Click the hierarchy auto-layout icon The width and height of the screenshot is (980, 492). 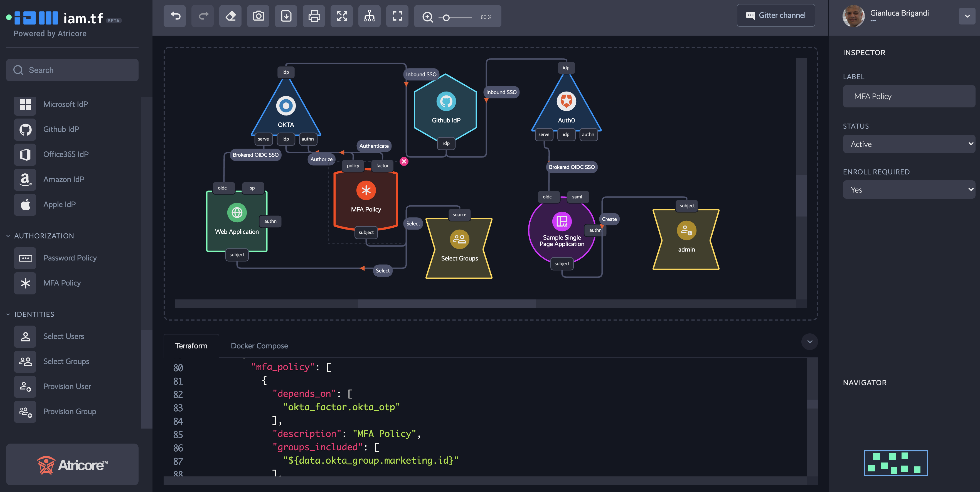click(x=369, y=16)
